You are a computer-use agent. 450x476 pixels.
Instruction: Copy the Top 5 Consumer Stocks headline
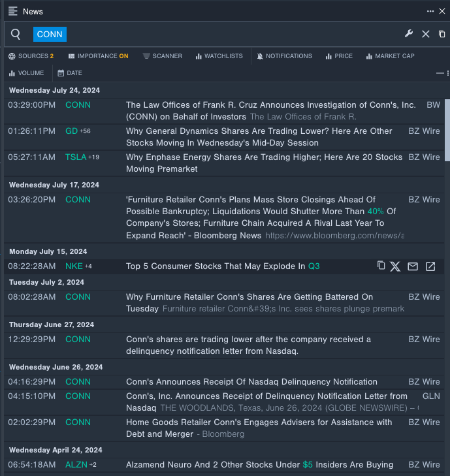(381, 266)
